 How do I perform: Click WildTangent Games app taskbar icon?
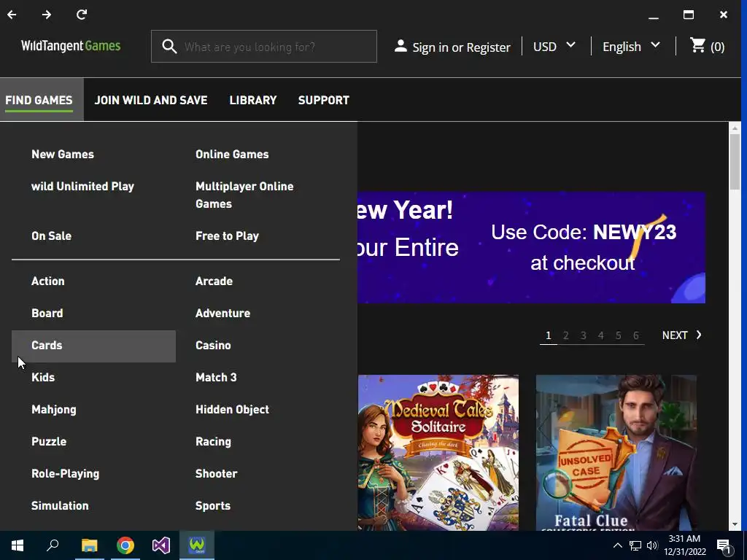197,545
